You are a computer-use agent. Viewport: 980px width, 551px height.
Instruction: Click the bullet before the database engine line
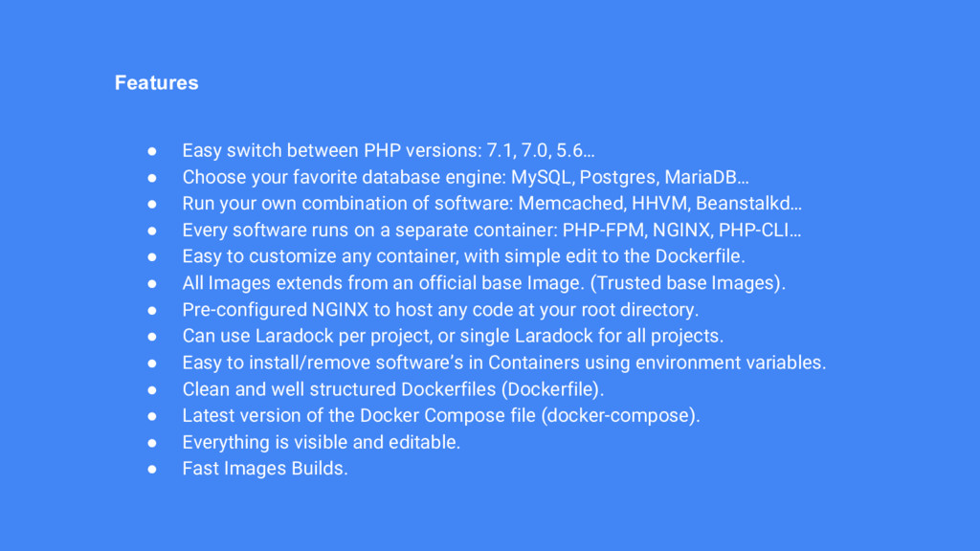152,177
